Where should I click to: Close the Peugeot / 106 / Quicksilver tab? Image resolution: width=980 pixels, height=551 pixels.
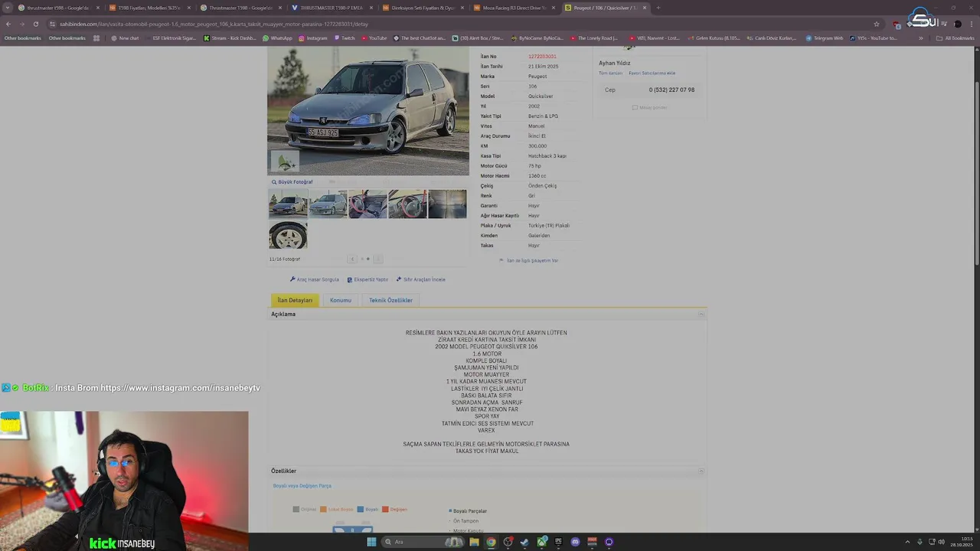coord(645,8)
